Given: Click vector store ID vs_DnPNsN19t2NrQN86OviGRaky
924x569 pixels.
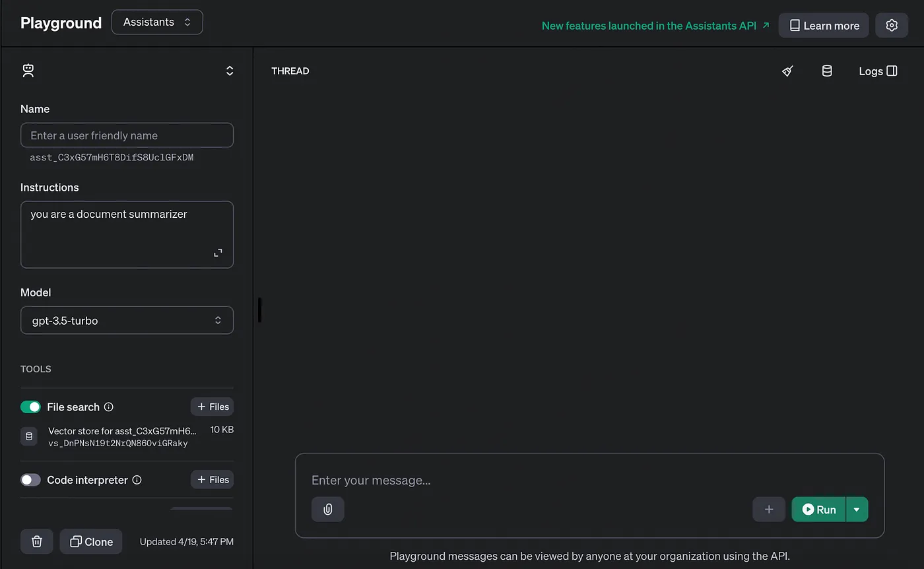Looking at the screenshot, I should (118, 444).
